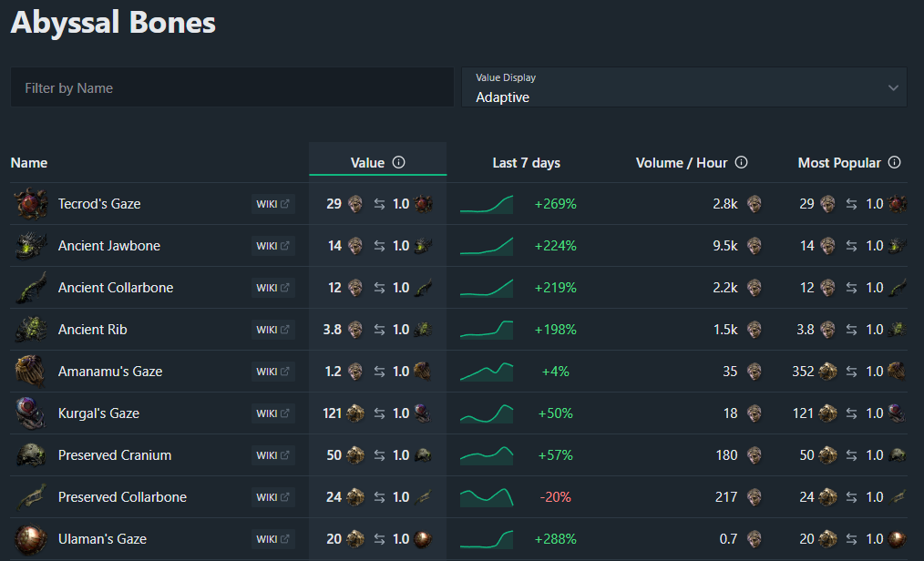
Task: Click Ancient Collarbone item icon
Action: click(31, 287)
